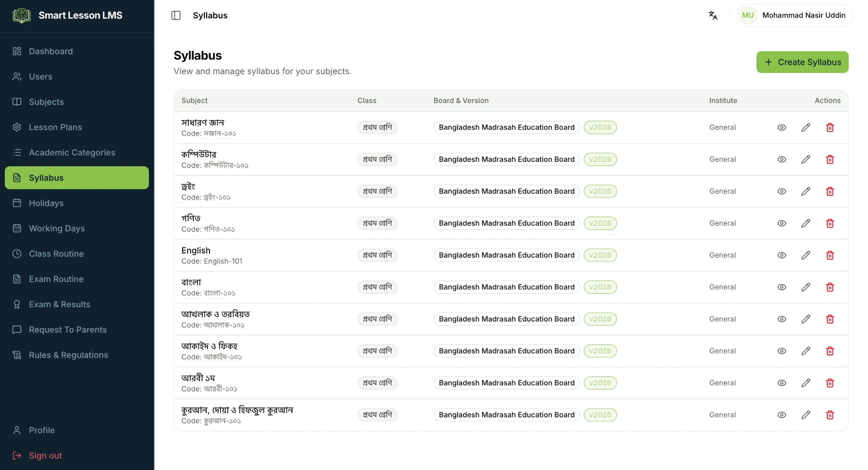View the বাংলা syllabus via eye icon

pos(782,287)
